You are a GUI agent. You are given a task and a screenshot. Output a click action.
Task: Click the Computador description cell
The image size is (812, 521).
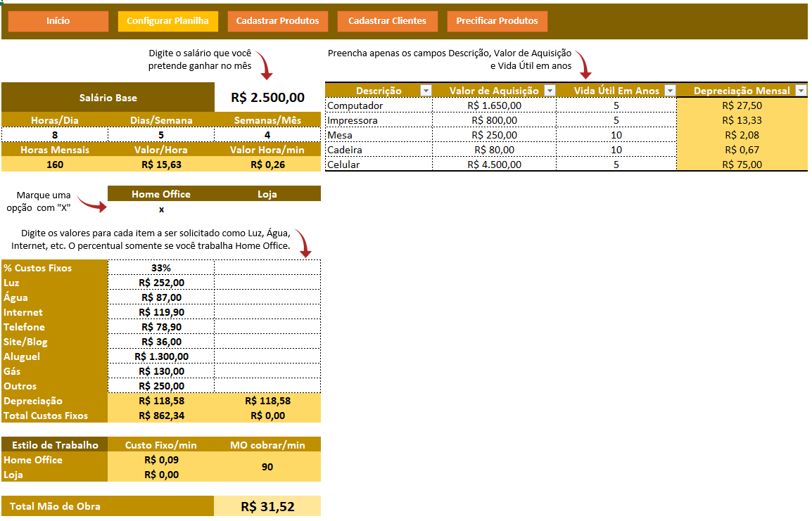379,105
